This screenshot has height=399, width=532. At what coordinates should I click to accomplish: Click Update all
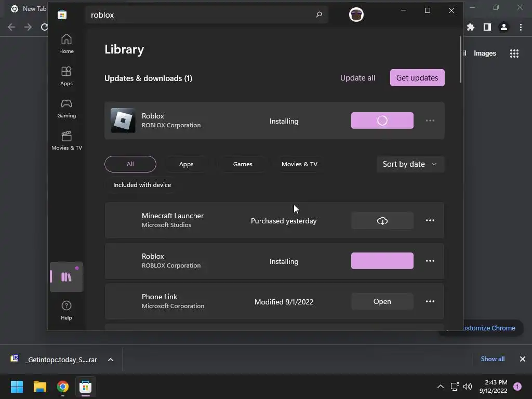click(357, 78)
